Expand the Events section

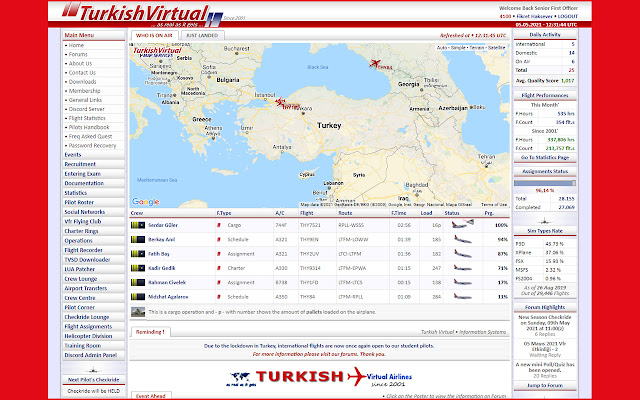tap(93, 155)
